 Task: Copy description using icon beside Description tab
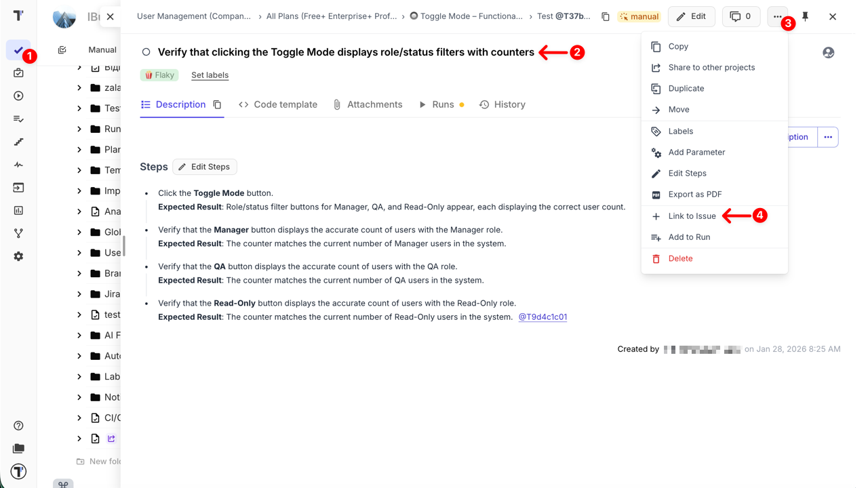click(217, 105)
